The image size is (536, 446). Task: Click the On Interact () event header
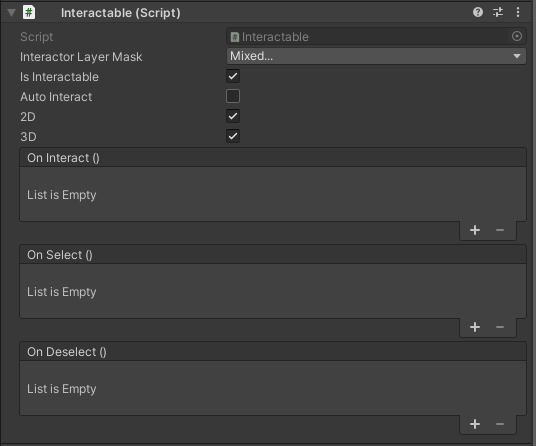point(273,158)
